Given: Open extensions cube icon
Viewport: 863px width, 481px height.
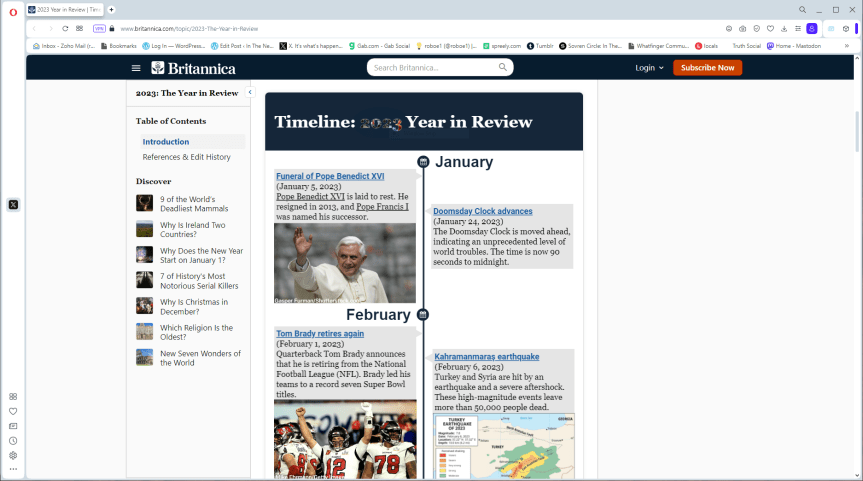Looking at the screenshot, I should (x=846, y=29).
